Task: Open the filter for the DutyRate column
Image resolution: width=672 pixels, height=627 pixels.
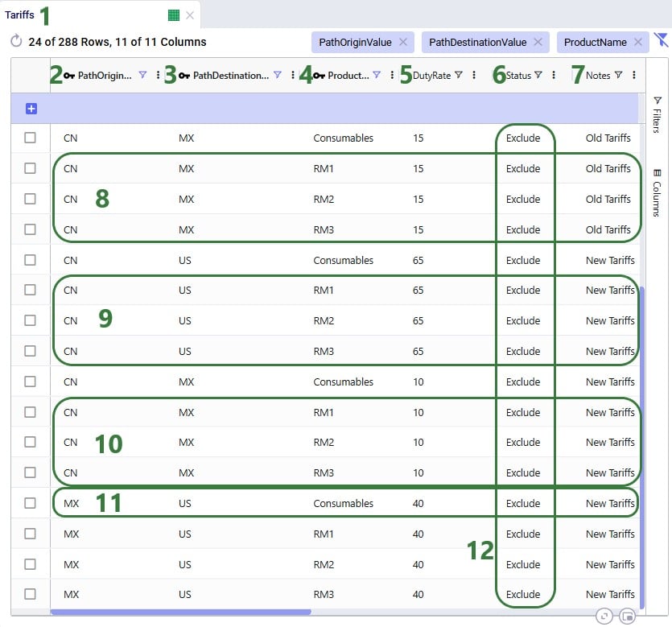Action: pos(459,75)
